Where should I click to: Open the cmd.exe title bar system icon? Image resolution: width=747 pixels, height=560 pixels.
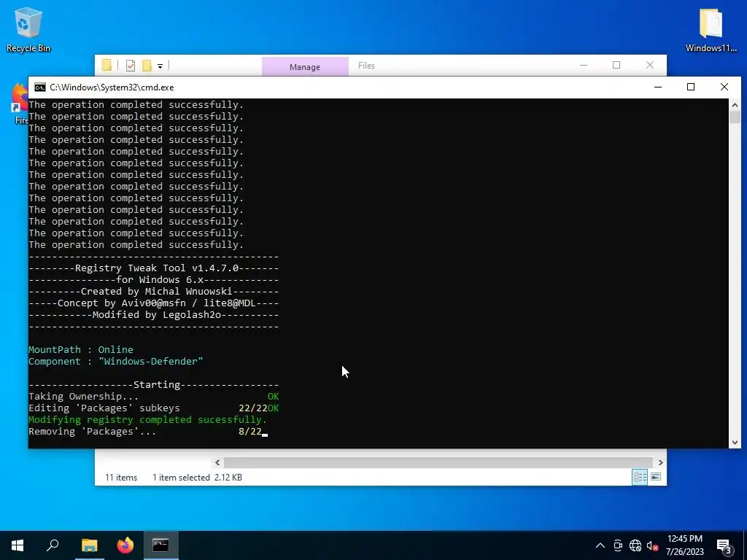(40, 87)
